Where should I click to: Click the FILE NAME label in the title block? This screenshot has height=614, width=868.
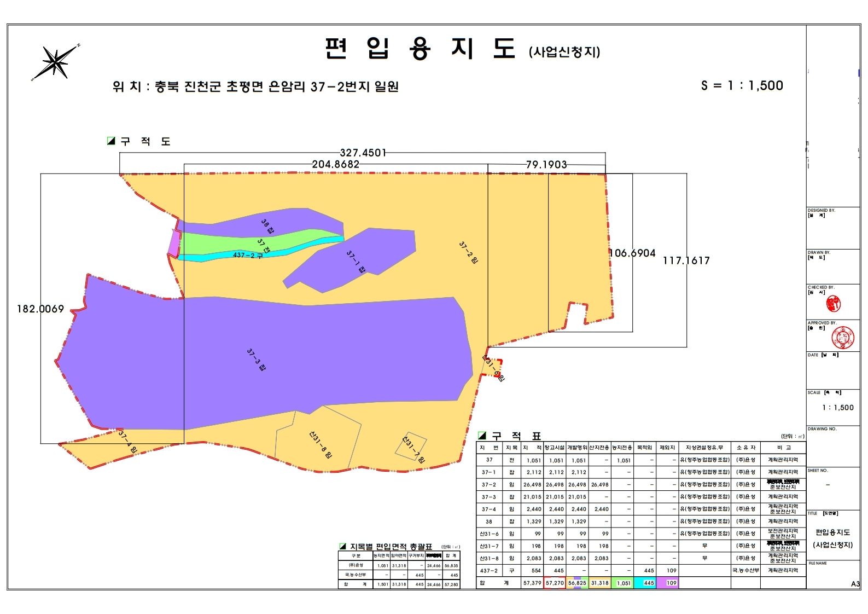point(818,563)
